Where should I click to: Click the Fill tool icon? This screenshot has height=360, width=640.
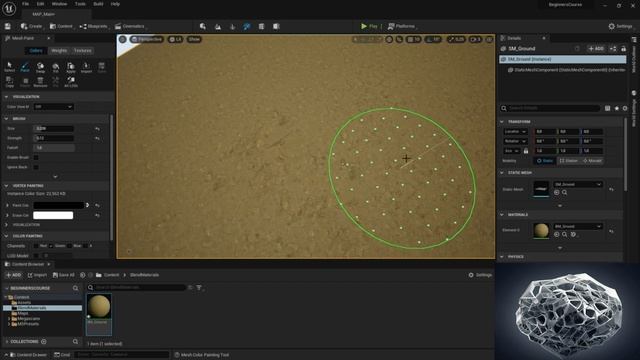pos(56,67)
